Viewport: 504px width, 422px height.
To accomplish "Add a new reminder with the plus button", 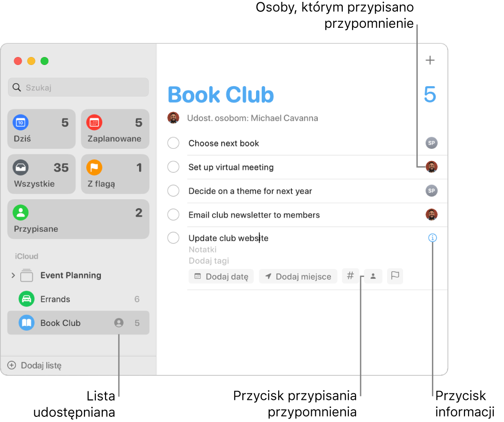I will point(430,60).
